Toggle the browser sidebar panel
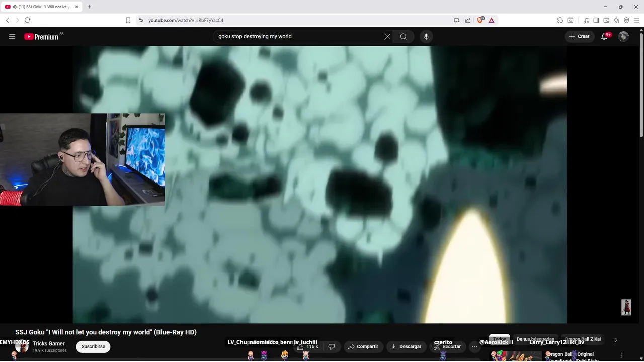Image resolution: width=644 pixels, height=362 pixels. pyautogui.click(x=596, y=20)
